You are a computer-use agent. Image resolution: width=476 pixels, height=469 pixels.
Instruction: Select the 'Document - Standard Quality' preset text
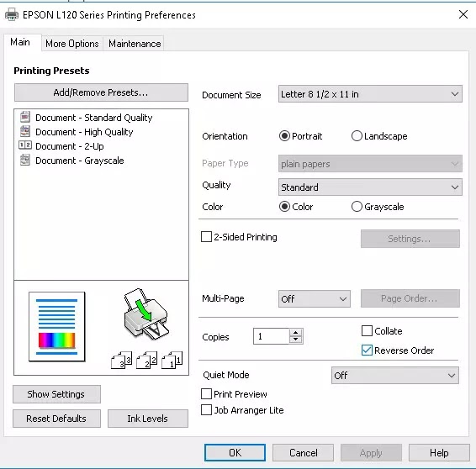pos(94,118)
